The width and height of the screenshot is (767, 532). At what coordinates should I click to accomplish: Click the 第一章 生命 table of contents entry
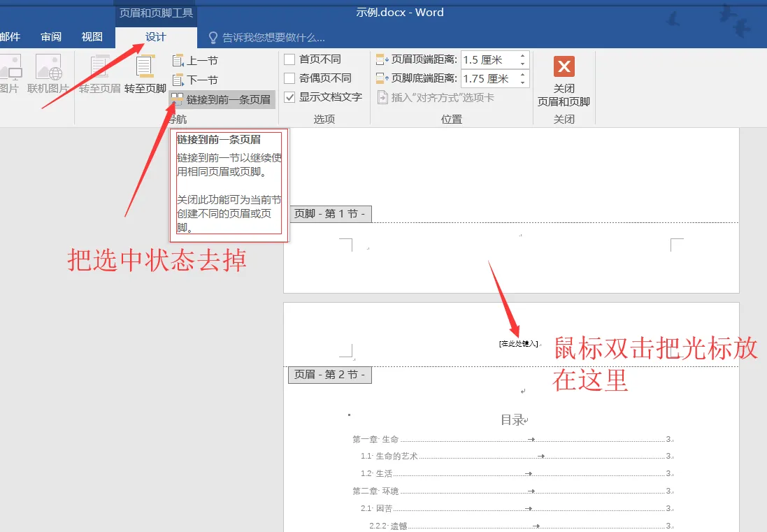[375, 439]
